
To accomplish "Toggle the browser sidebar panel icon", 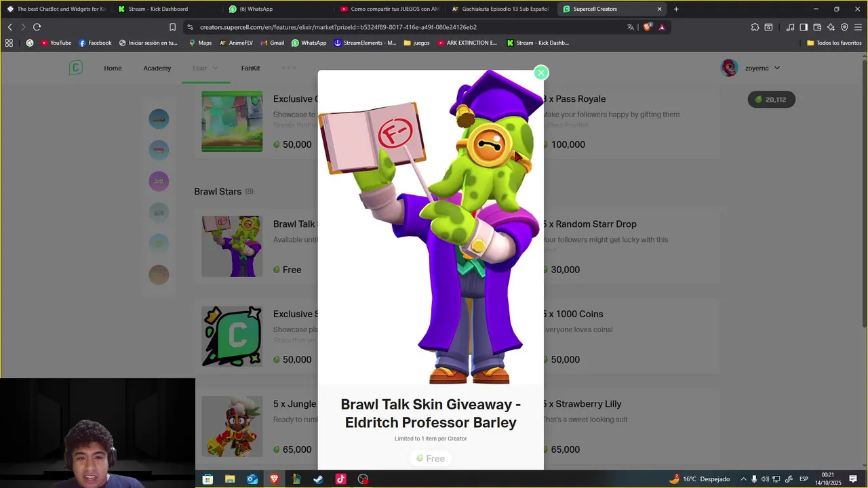I will [x=804, y=27].
